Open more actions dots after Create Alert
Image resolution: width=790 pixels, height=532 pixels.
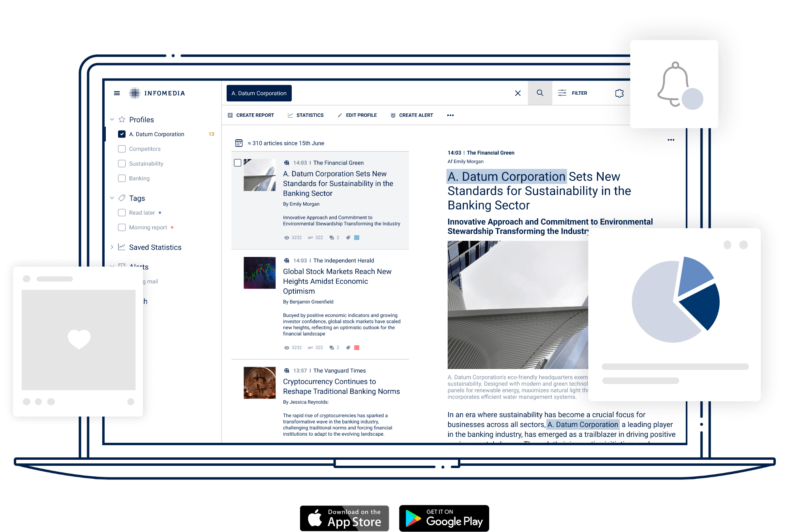(450, 115)
